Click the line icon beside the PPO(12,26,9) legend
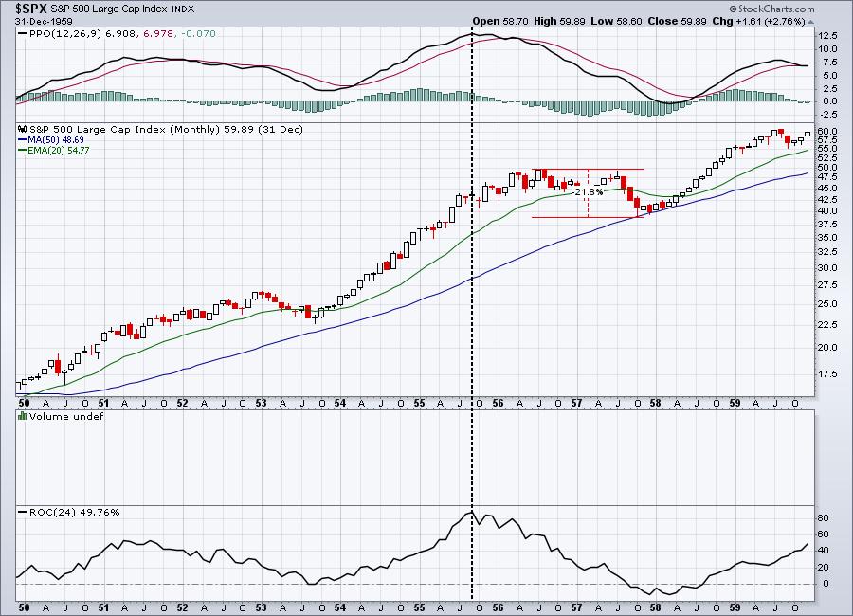Image resolution: width=853 pixels, height=616 pixels. coord(23,33)
